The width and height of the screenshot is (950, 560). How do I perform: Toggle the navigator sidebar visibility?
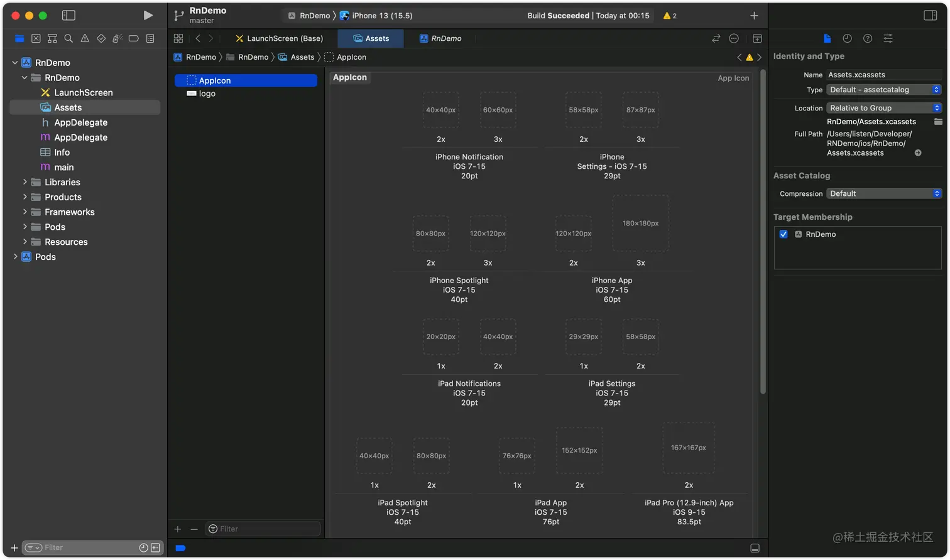click(68, 15)
